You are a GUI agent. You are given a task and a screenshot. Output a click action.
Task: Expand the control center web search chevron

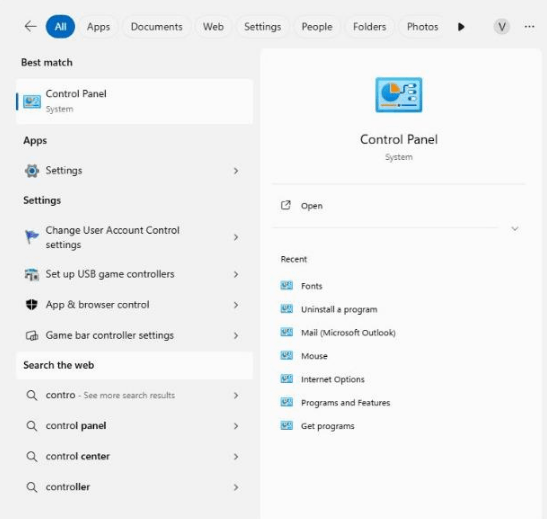coord(236,457)
